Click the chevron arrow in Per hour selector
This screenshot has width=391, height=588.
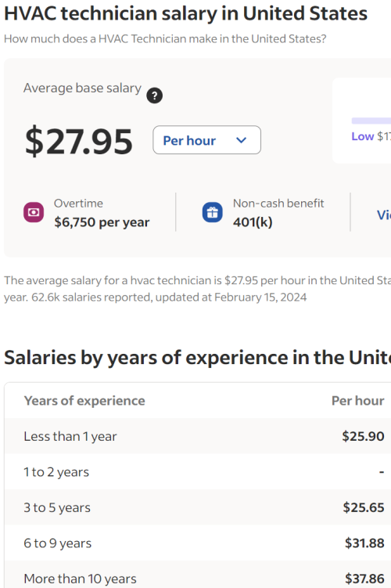pos(242,140)
